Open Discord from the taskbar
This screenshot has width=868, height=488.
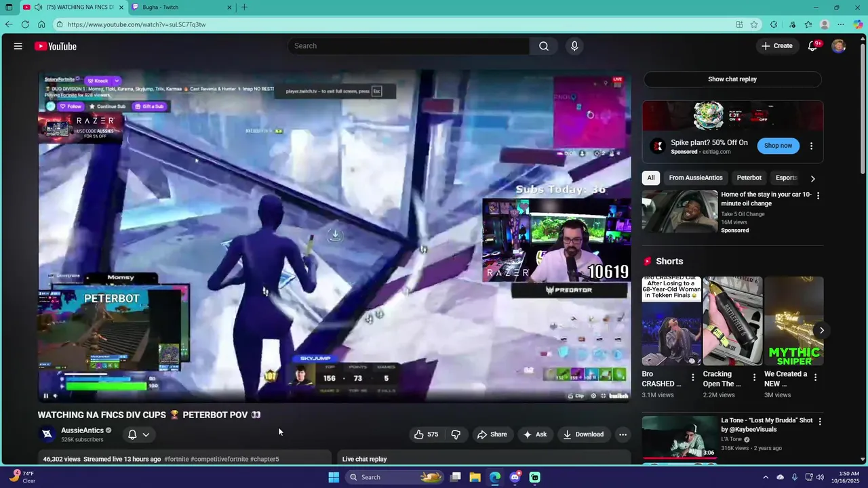tap(515, 477)
